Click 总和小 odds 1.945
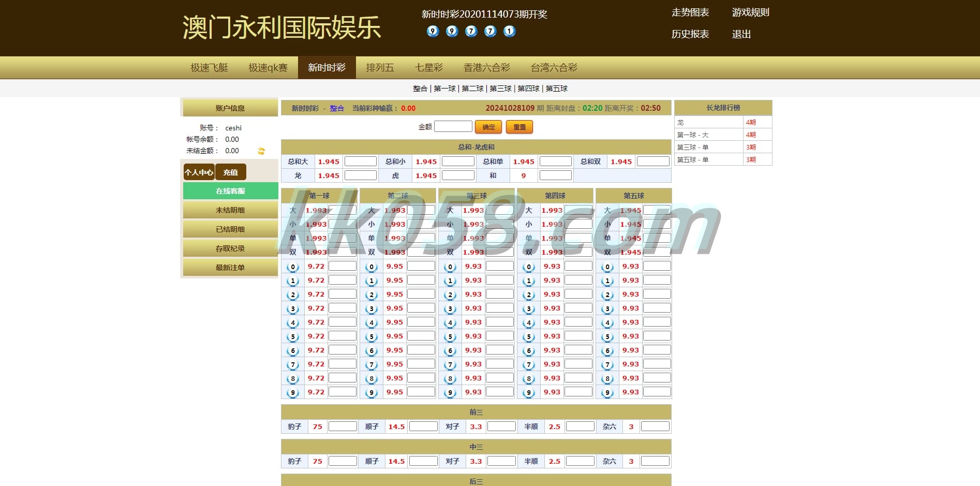The image size is (980, 486). 426,161
